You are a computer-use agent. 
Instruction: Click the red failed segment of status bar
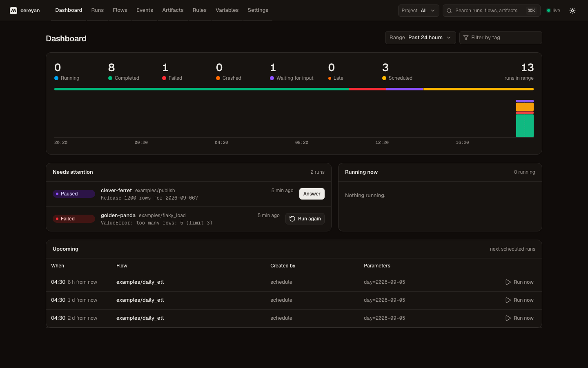[367, 89]
